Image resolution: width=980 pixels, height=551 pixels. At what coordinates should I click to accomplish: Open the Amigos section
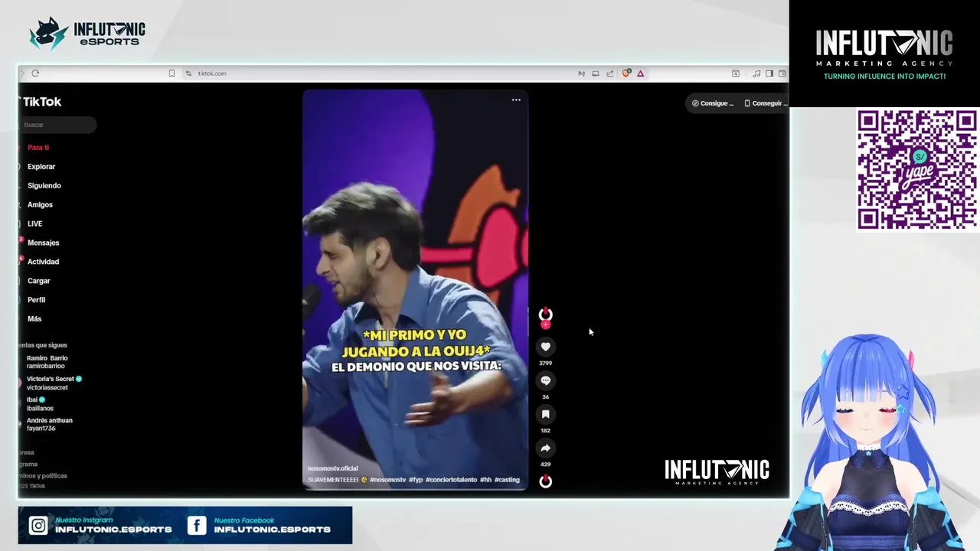click(x=40, y=204)
